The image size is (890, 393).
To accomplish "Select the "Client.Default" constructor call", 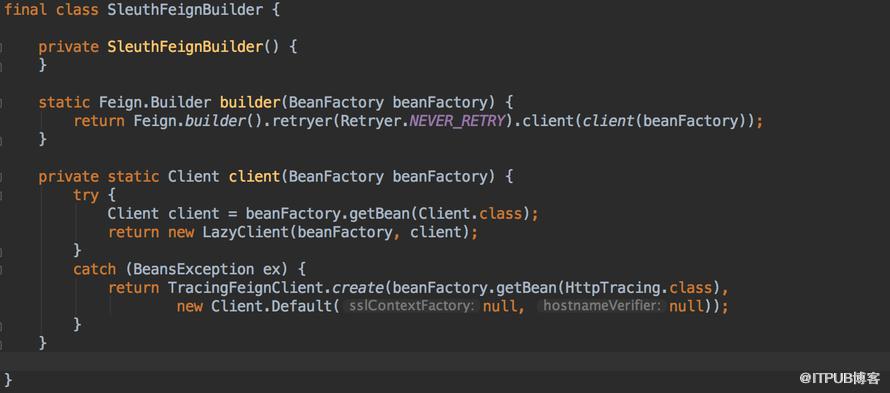I will pyautogui.click(x=271, y=307).
